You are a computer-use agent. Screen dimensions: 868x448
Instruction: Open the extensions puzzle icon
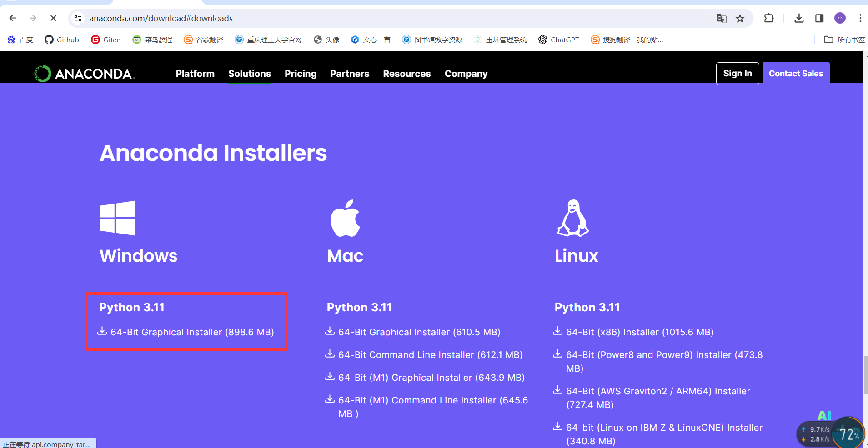point(769,18)
